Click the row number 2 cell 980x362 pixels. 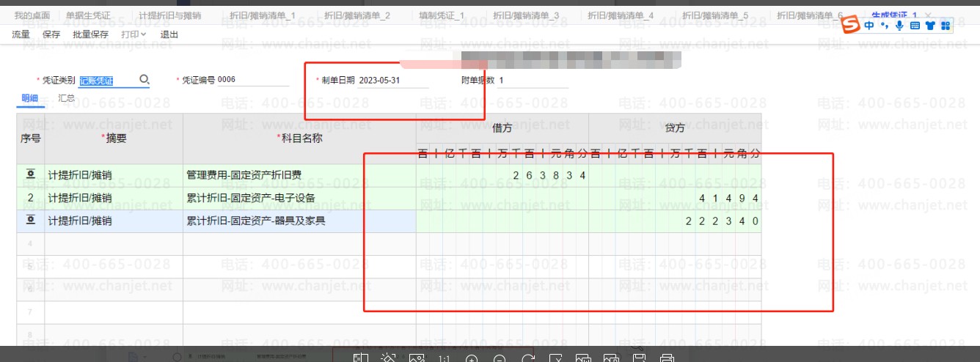(x=31, y=198)
